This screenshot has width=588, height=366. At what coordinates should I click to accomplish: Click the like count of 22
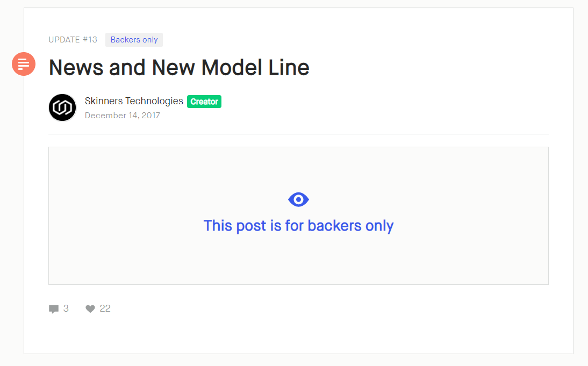coord(105,308)
